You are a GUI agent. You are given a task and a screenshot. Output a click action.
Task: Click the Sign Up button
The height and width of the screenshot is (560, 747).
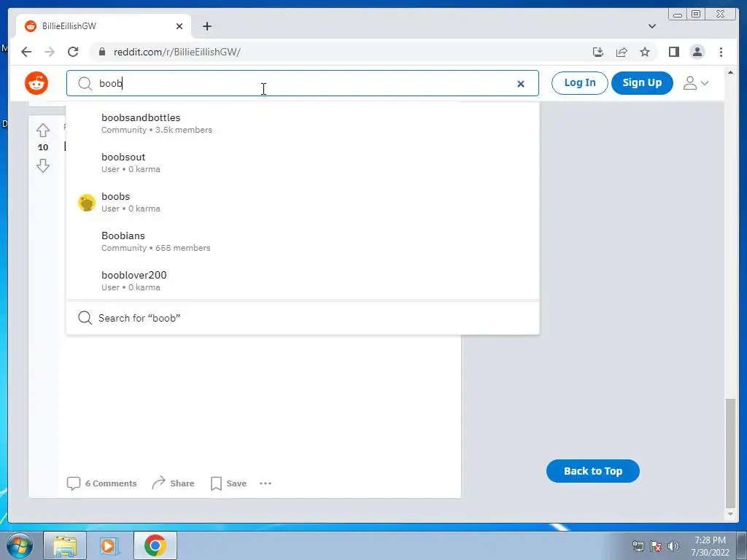(642, 83)
